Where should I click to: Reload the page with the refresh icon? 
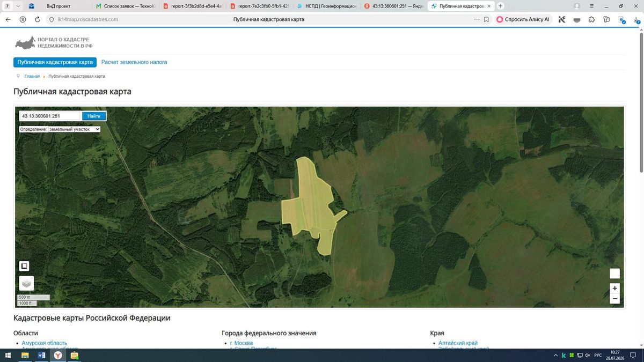(x=38, y=19)
